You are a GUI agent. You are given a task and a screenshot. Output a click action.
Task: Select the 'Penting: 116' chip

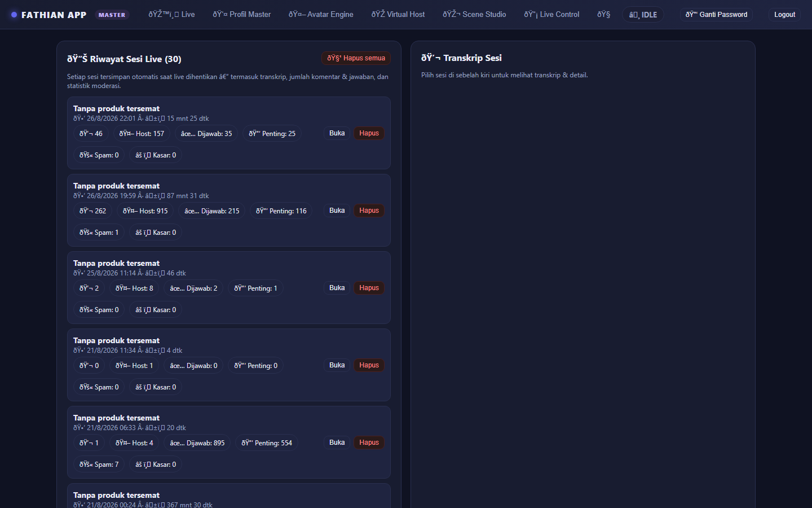(281, 211)
